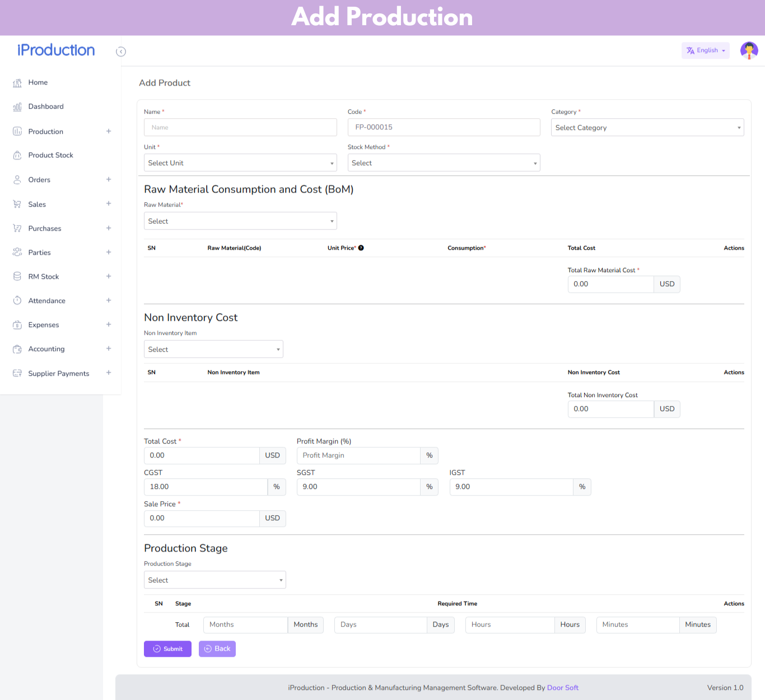Open the Select Unit dropdown
This screenshot has width=765, height=700.
[x=240, y=163]
